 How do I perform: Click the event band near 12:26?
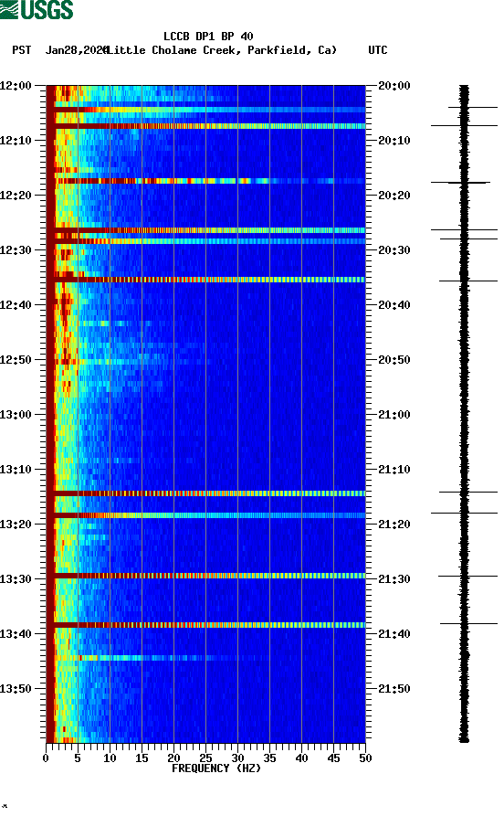[x=206, y=230]
